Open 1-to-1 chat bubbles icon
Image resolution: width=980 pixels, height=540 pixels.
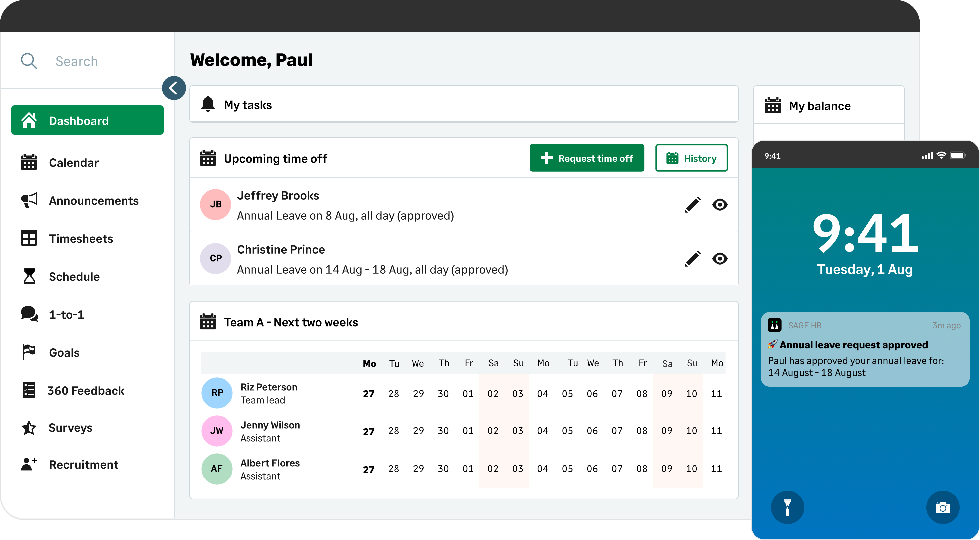pos(29,314)
